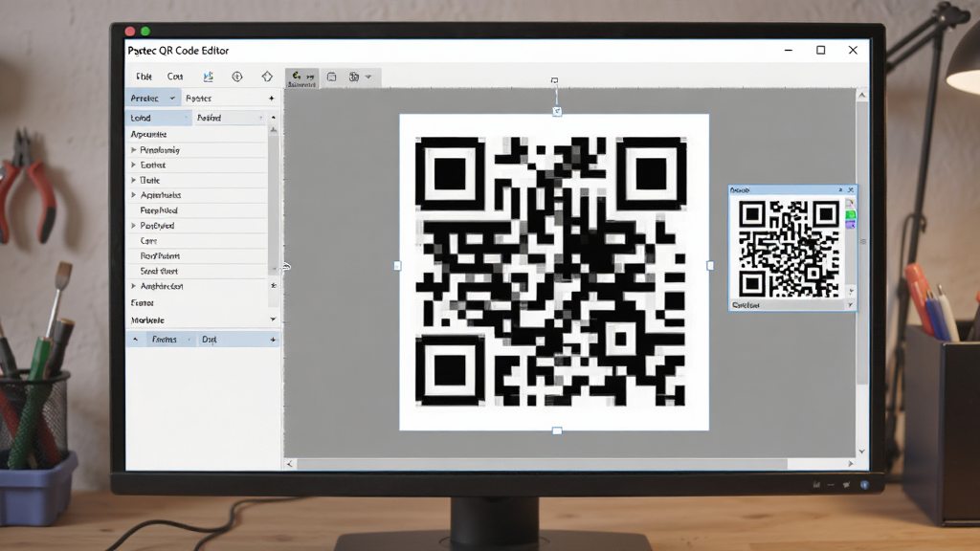This screenshot has width=980, height=551.
Task: Open the 'Morkele' section dropdown arrow
Action: (273, 320)
